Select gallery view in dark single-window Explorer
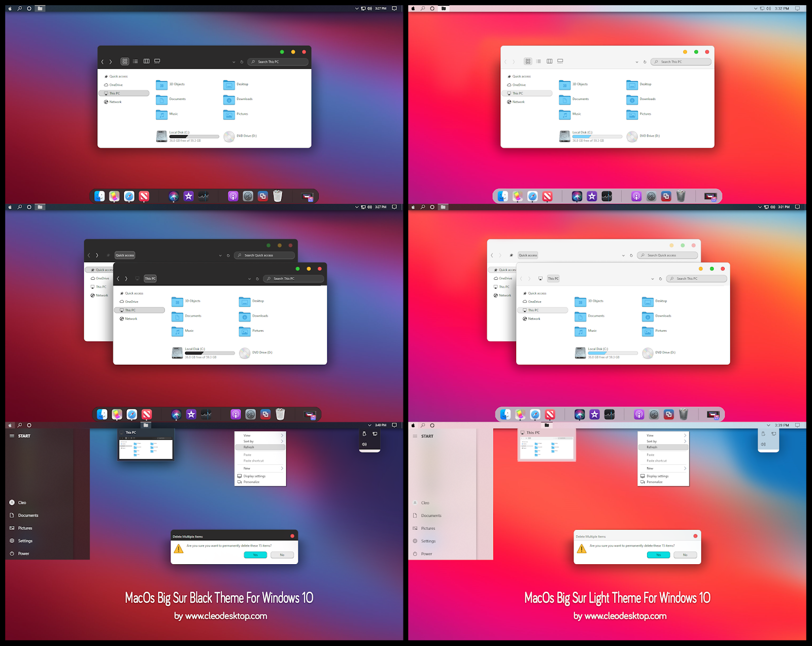Viewport: 812px width, 646px height. coord(157,61)
